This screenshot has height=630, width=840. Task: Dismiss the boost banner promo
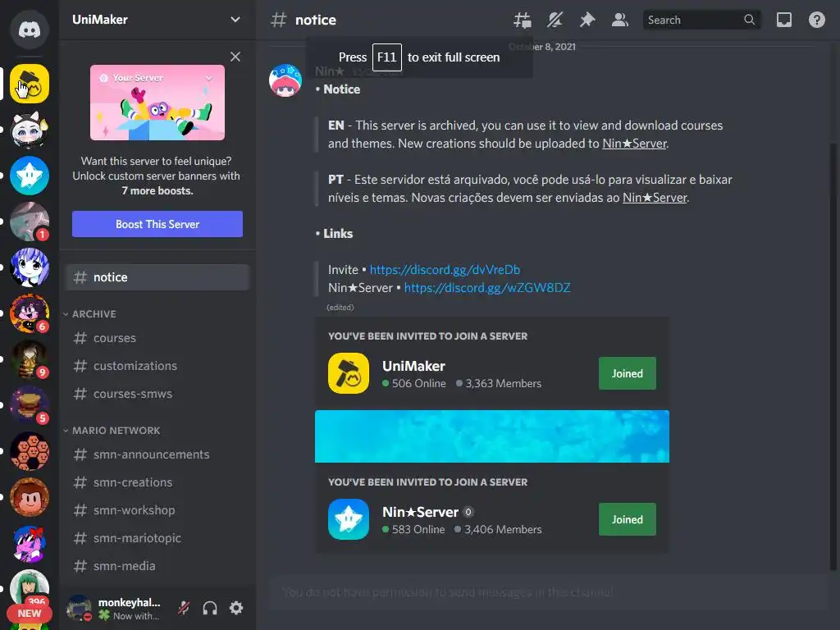[x=235, y=57]
